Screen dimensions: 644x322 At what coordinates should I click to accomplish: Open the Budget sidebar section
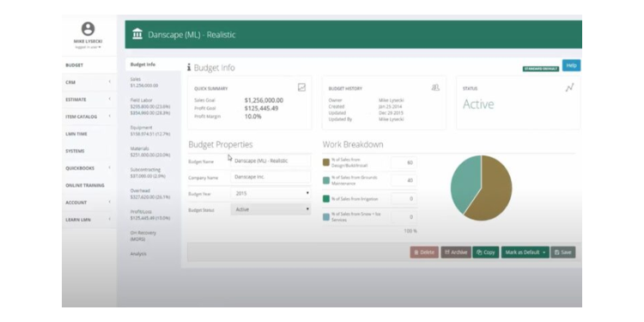89,65
